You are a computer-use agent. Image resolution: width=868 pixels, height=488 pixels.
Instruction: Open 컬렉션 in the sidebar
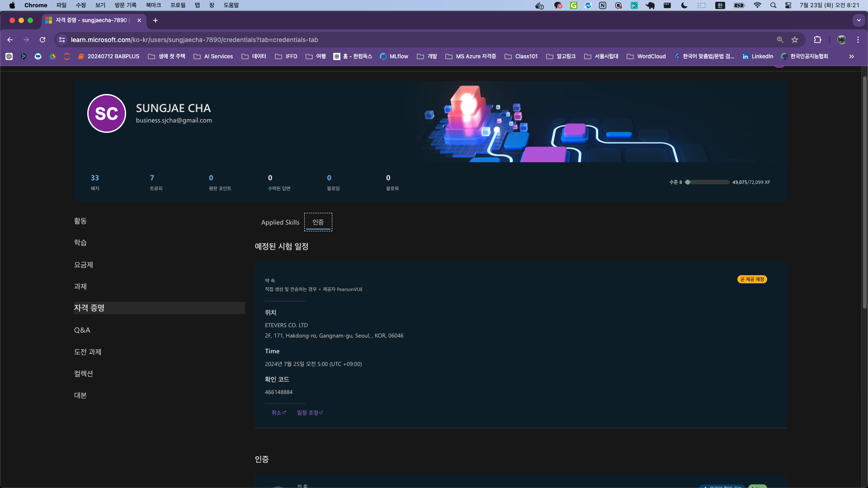(84, 374)
